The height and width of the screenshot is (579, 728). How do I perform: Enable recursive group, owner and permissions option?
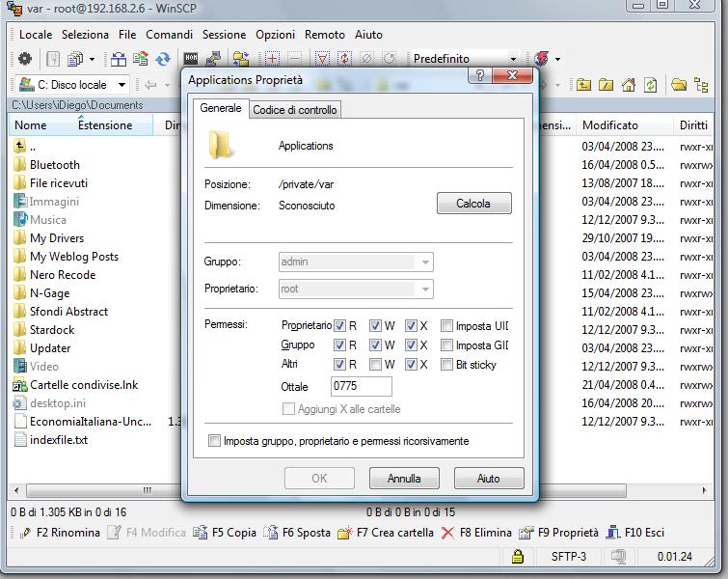215,441
